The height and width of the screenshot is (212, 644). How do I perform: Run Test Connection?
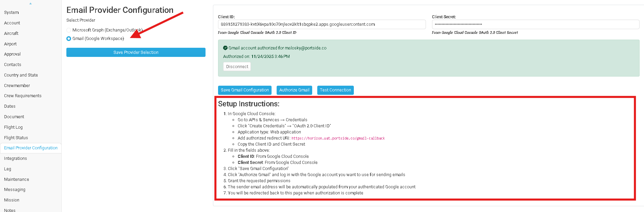[335, 90]
